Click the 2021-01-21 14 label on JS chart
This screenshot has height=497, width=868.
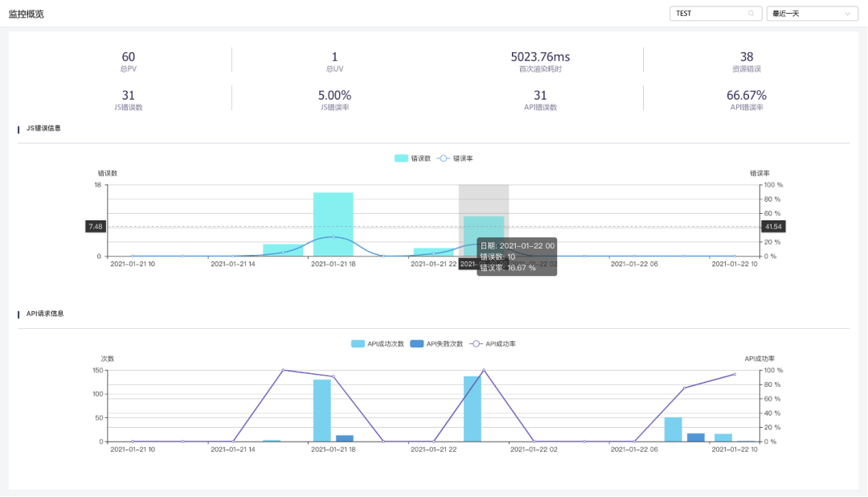coord(233,265)
